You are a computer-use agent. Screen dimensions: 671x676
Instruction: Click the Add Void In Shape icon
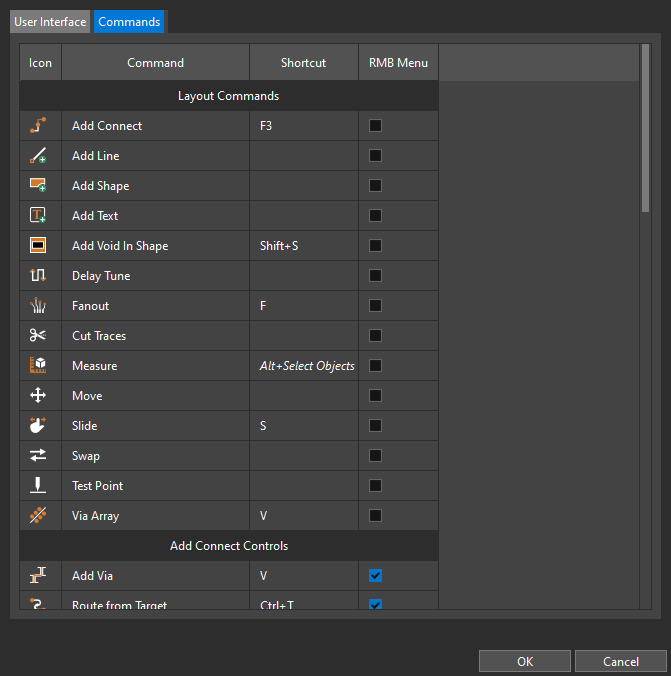click(38, 245)
